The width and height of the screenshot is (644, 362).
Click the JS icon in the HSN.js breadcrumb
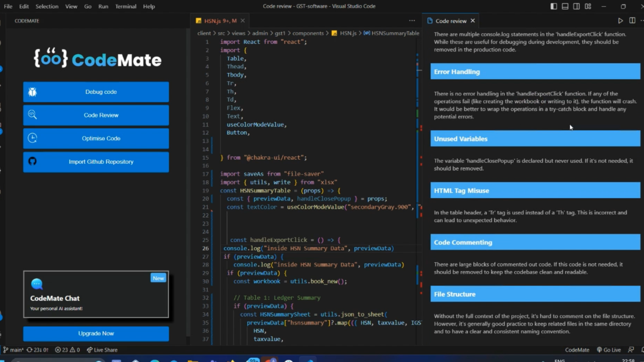pyautogui.click(x=334, y=33)
